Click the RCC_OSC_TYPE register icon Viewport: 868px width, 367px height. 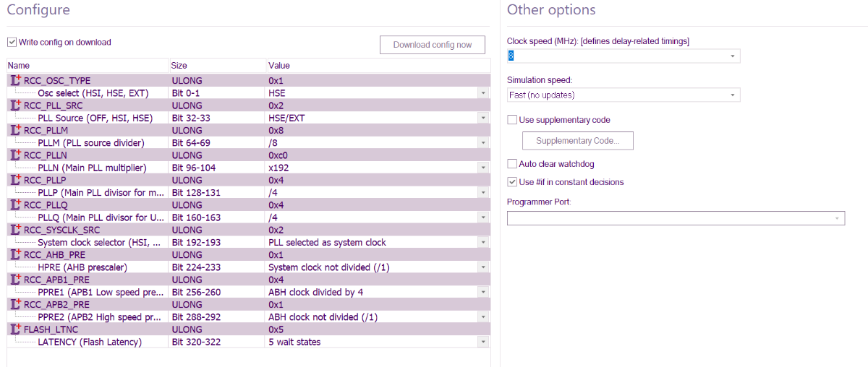click(x=15, y=80)
